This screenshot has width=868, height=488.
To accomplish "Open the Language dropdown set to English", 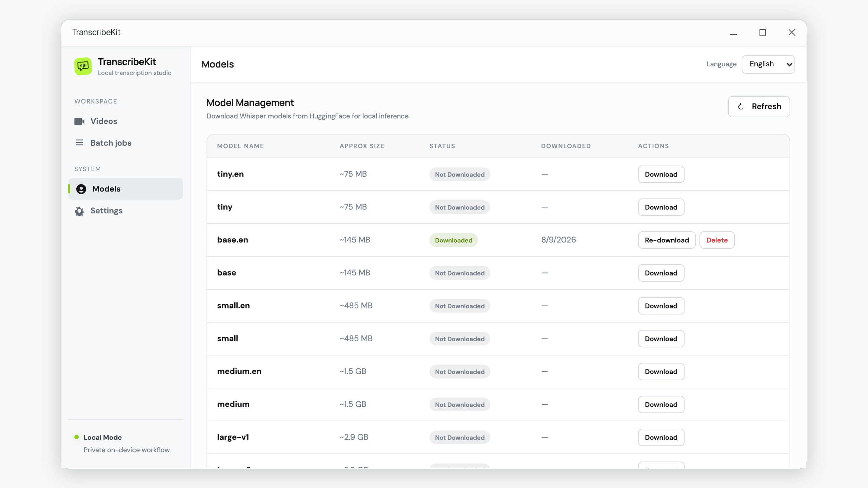I will coord(768,64).
